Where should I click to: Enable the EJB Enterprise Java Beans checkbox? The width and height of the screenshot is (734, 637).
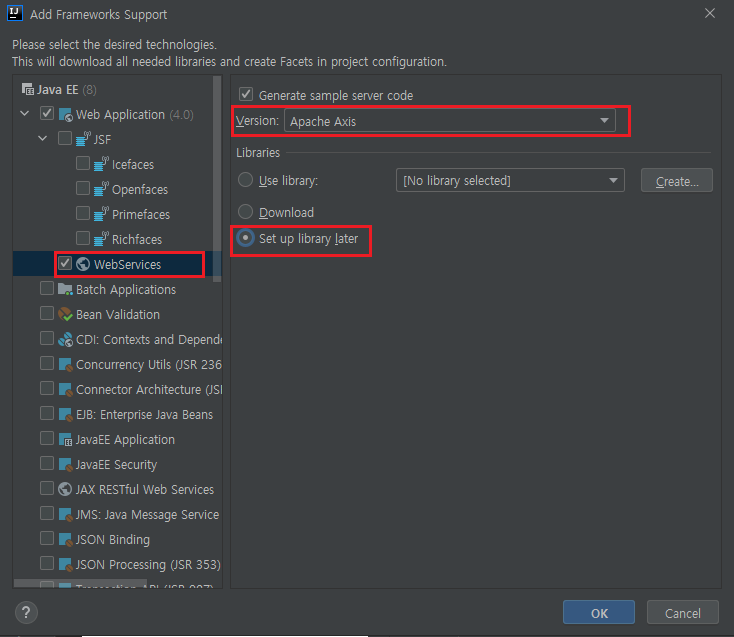47,413
